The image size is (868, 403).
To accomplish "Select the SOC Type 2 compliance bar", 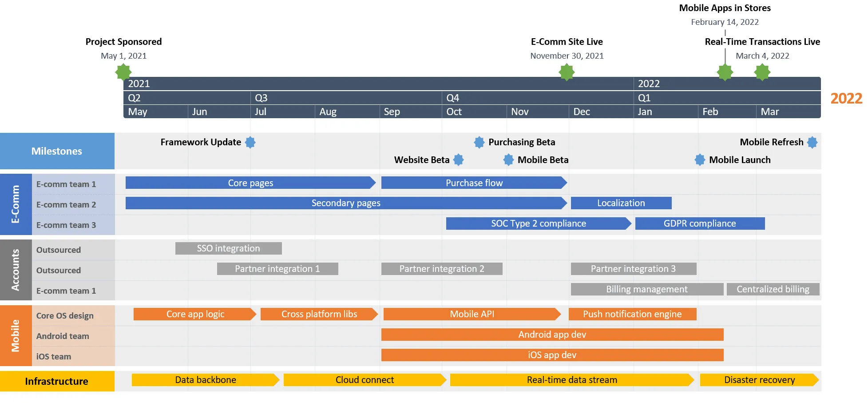I will pyautogui.click(x=538, y=223).
